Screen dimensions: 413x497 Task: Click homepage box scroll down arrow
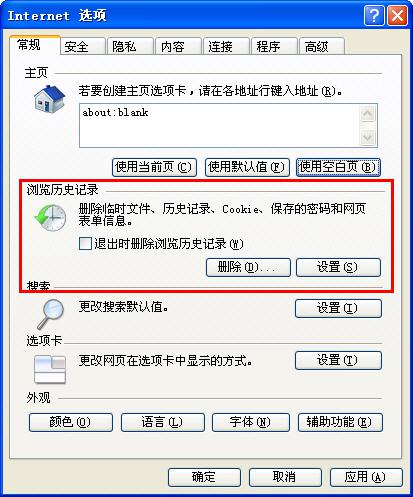point(368,137)
